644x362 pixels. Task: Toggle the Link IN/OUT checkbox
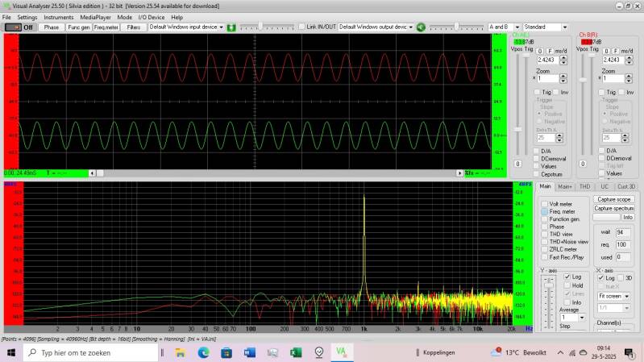(x=302, y=27)
